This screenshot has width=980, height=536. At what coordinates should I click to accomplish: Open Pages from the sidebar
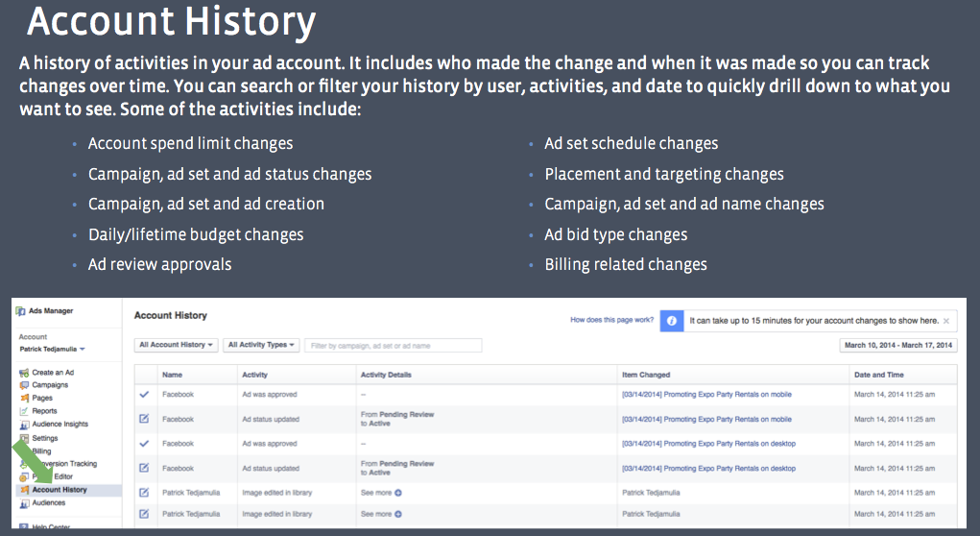pyautogui.click(x=36, y=398)
